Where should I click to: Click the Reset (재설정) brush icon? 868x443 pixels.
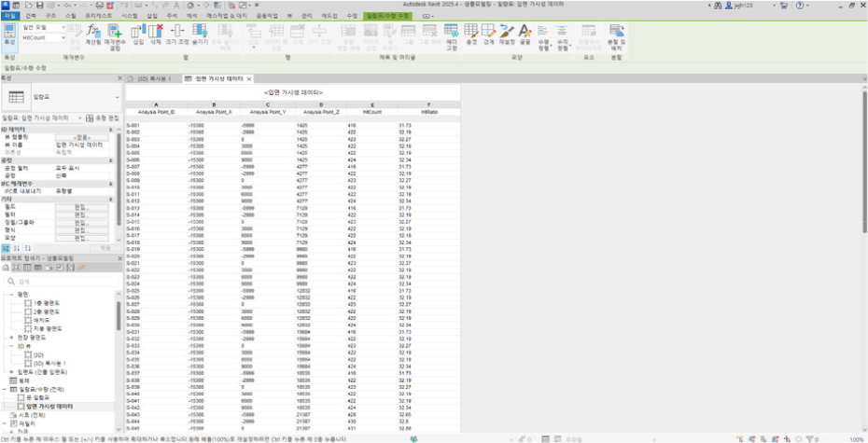pyautogui.click(x=507, y=35)
